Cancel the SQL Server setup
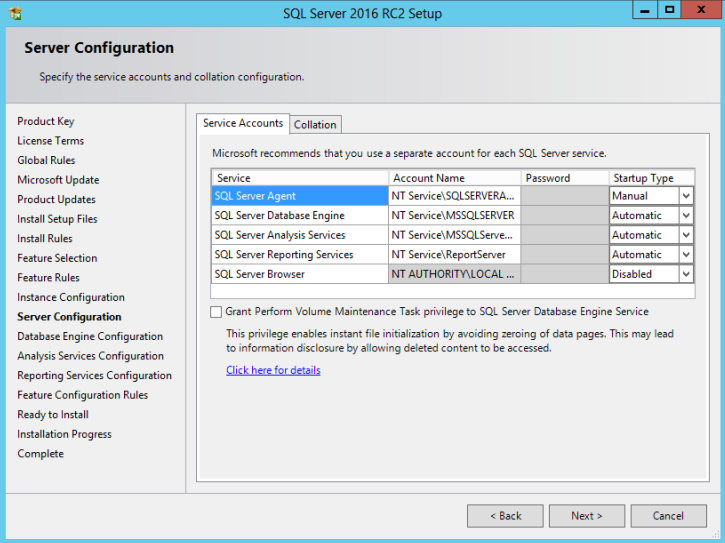Viewport: 725px width, 543px height. click(x=669, y=516)
